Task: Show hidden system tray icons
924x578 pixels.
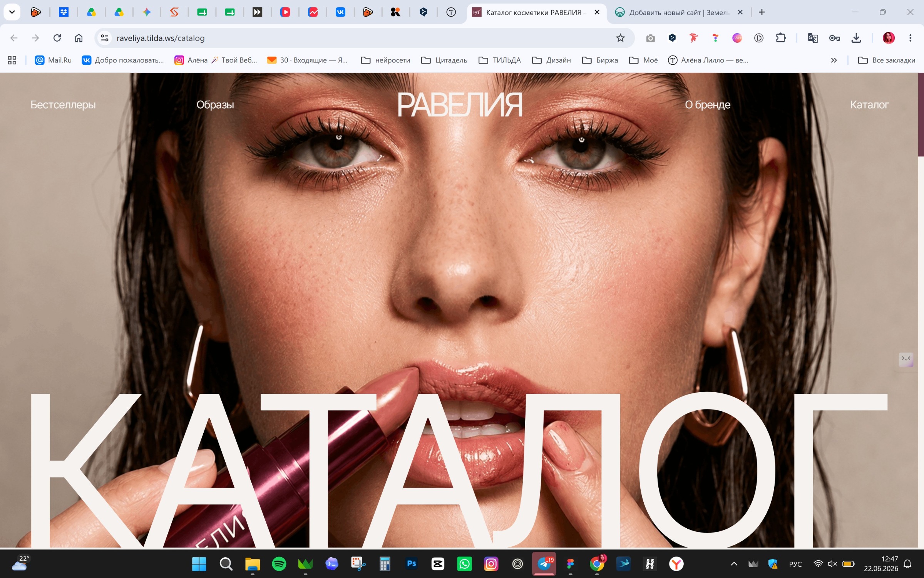Action: (734, 564)
